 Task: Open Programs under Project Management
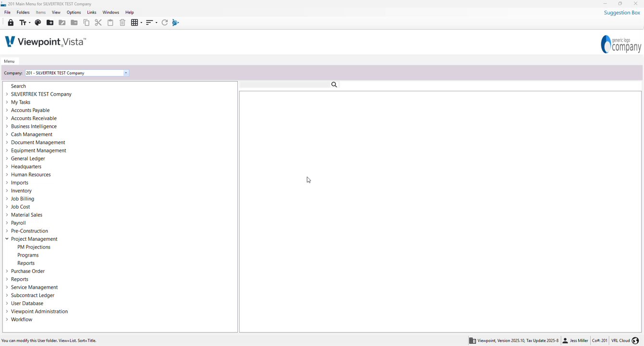28,255
